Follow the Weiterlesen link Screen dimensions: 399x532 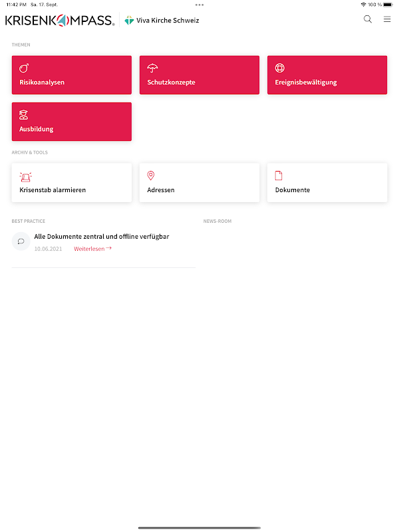92,249
